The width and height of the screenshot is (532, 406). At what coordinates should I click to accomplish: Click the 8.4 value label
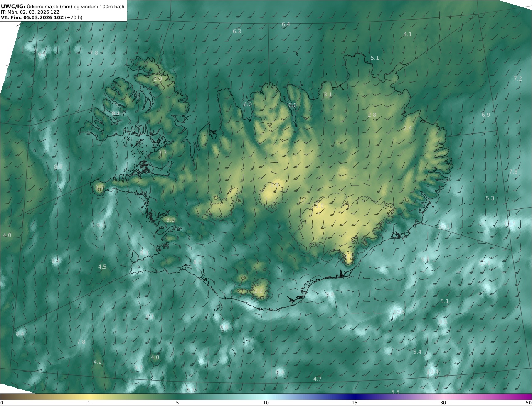coord(20,334)
